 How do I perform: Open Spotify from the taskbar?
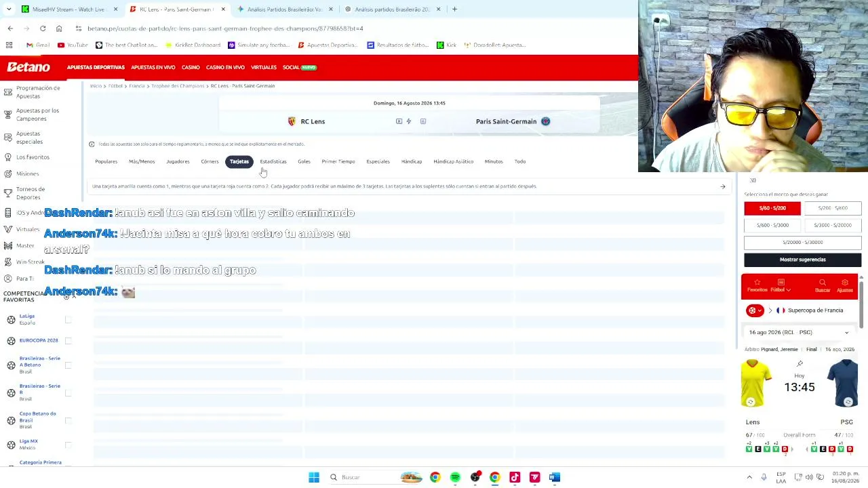(455, 477)
